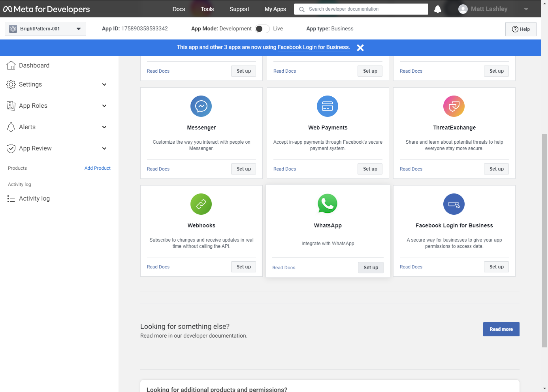
Task: Click the Help button
Action: click(x=521, y=29)
